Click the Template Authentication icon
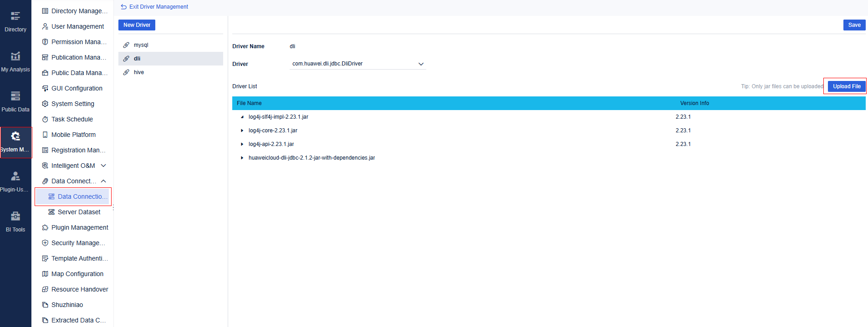 point(45,258)
